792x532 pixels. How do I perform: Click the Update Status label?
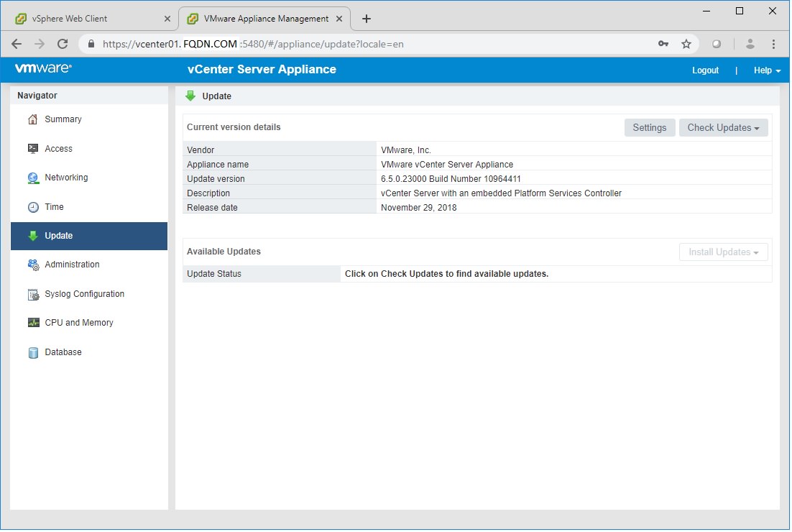click(214, 275)
